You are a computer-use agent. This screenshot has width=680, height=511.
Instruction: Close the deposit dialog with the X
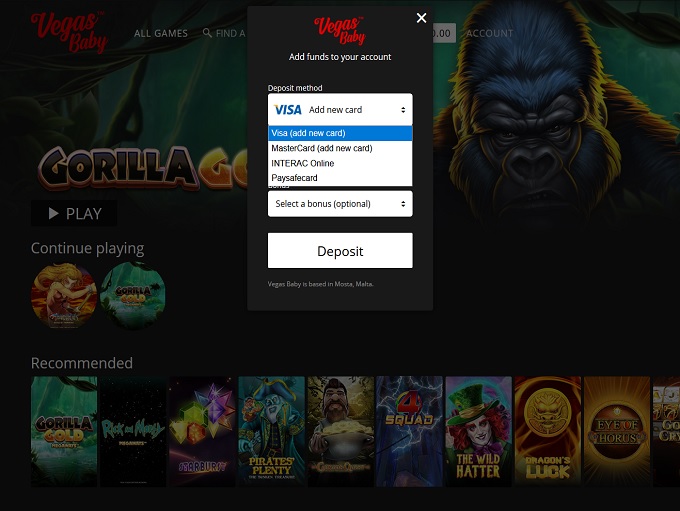(421, 18)
